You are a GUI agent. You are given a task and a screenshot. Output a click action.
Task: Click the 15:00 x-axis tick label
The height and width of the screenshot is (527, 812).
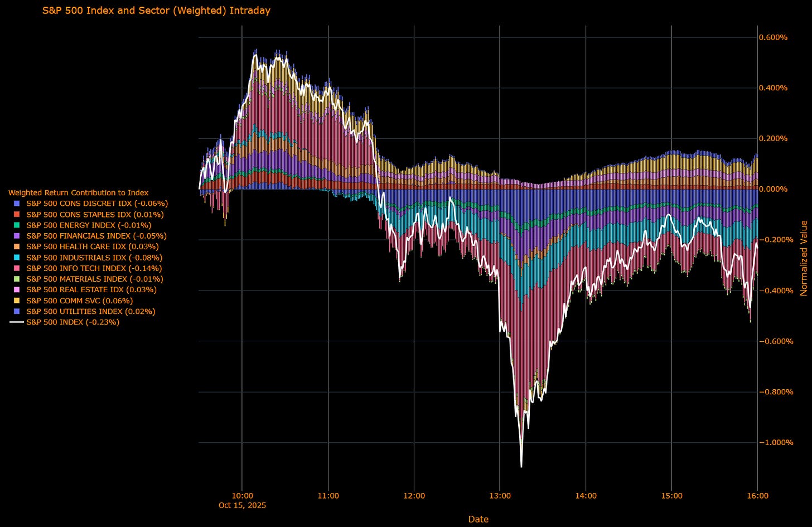pos(671,495)
